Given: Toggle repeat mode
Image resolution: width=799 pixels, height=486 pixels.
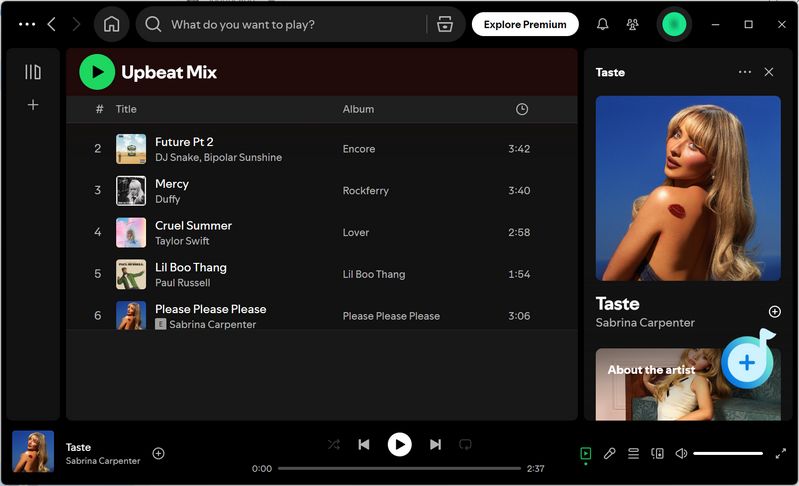Looking at the screenshot, I should click(x=465, y=444).
